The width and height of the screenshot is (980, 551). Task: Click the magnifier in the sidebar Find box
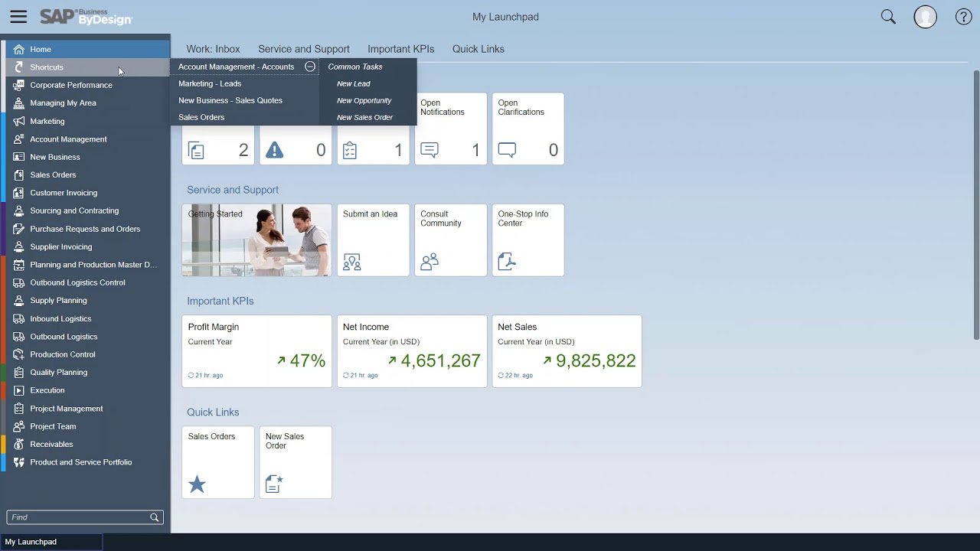(153, 517)
